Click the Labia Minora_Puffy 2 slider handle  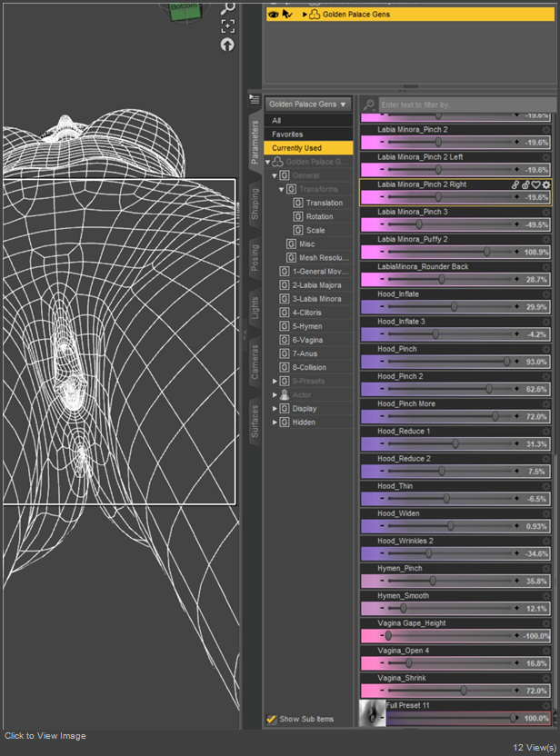486,252
